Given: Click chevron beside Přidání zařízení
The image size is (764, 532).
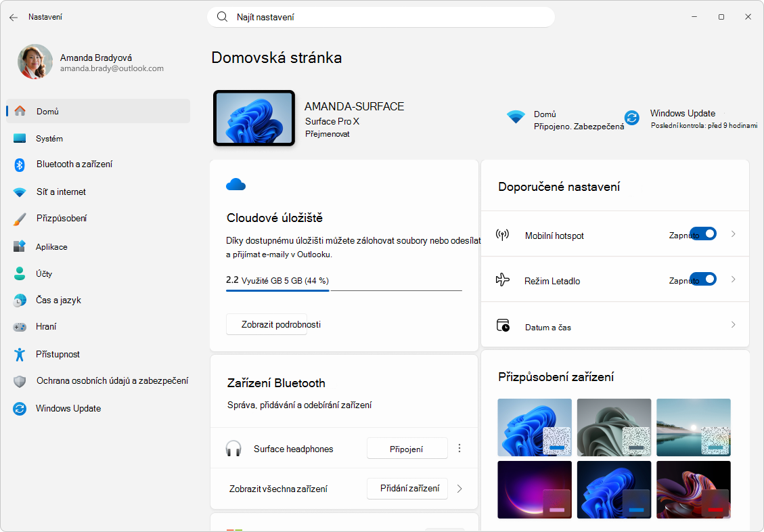Looking at the screenshot, I should coord(459,489).
